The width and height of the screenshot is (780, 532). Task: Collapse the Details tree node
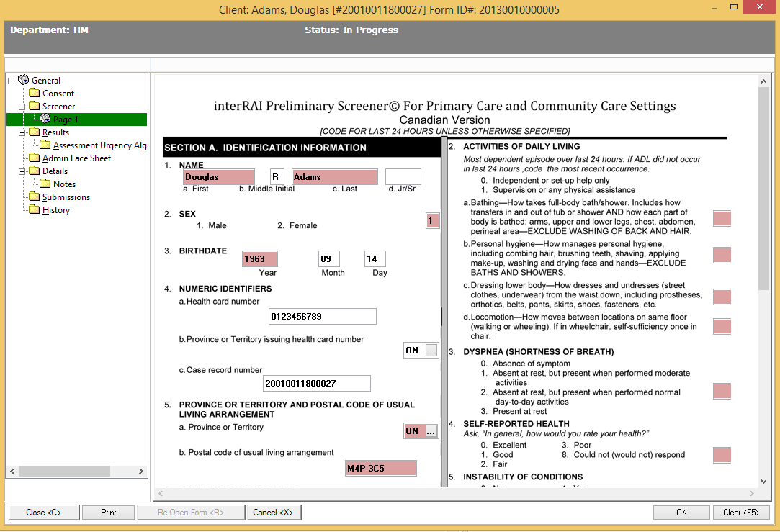click(22, 171)
